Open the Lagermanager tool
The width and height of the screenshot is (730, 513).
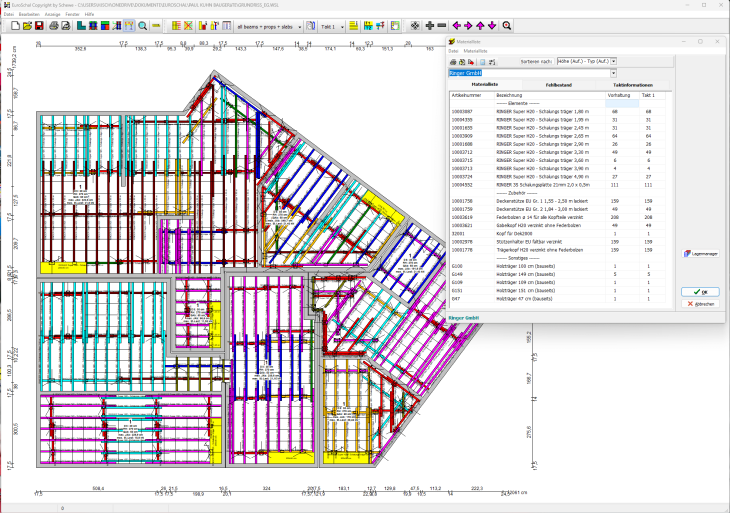click(699, 253)
